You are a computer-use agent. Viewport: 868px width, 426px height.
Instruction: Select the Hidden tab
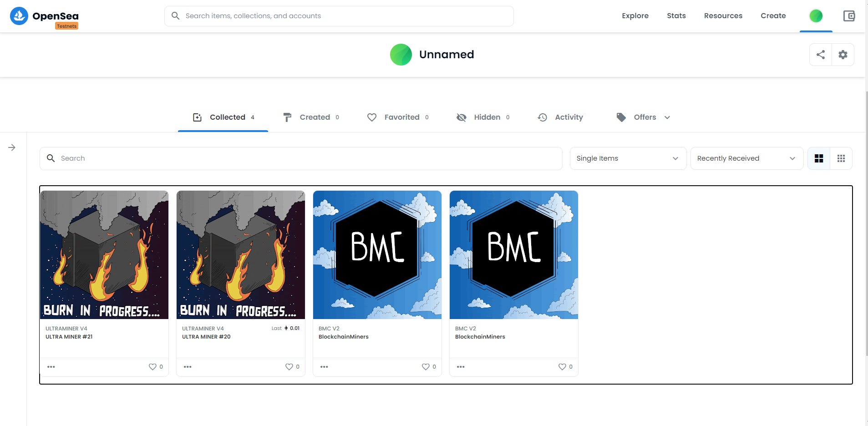[x=483, y=117]
